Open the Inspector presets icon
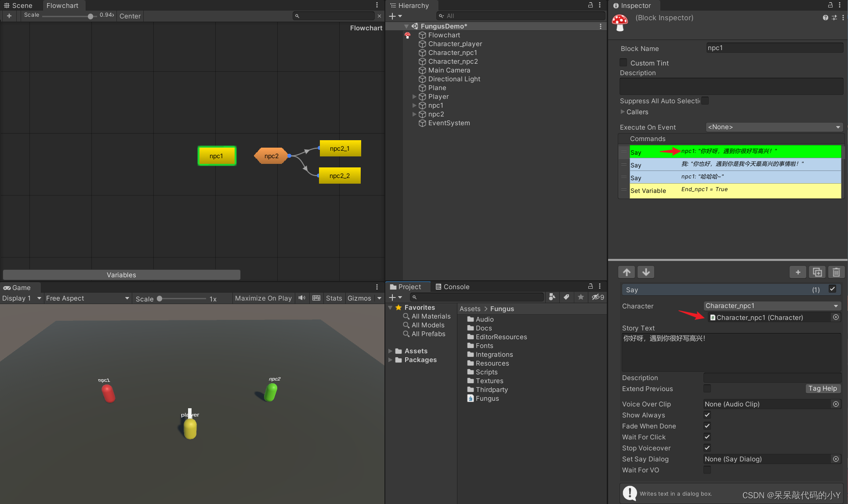 click(834, 18)
